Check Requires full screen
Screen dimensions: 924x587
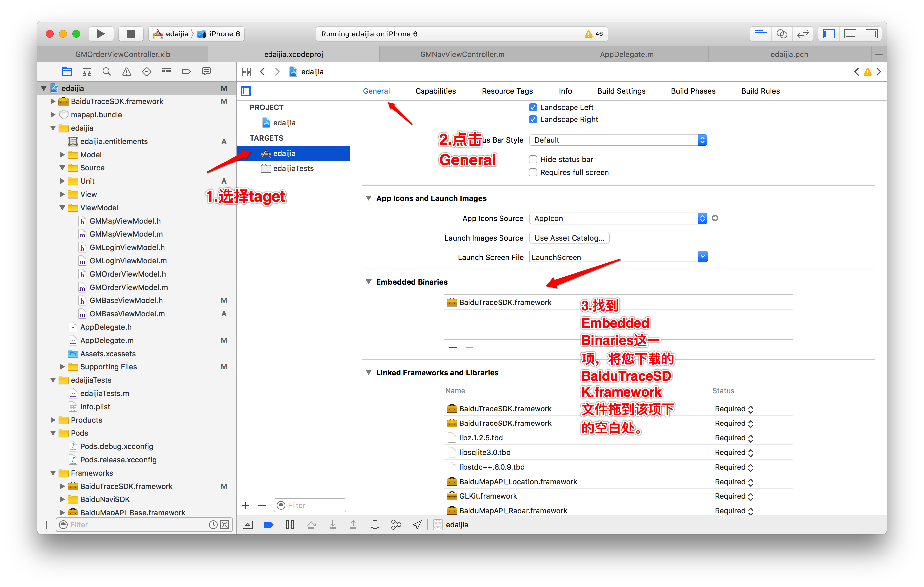(x=533, y=172)
